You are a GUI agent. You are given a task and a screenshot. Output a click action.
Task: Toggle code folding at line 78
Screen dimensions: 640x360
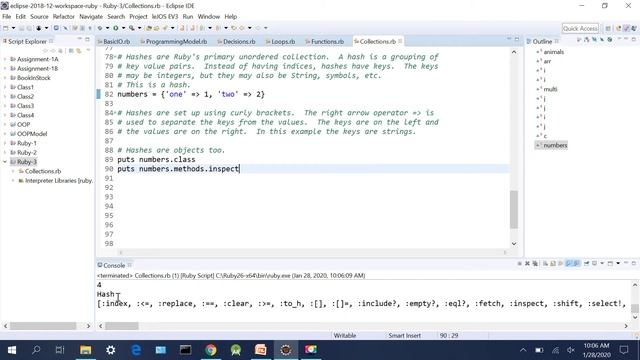coord(115,57)
